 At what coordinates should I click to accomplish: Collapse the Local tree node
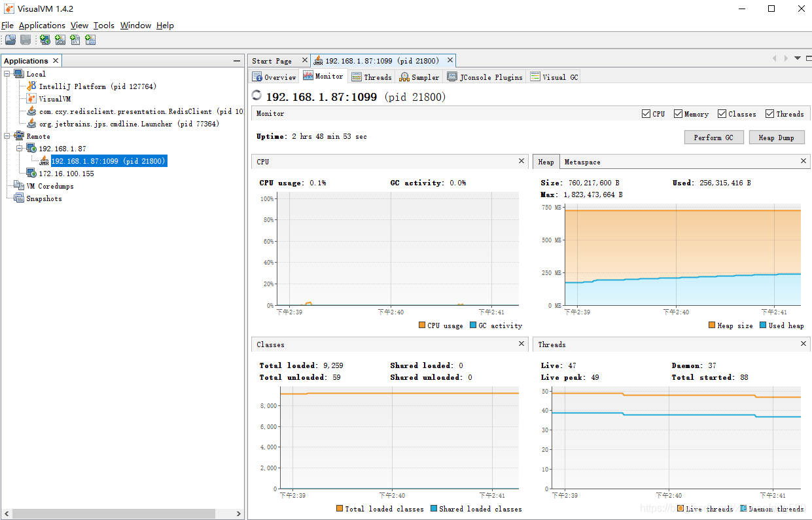click(7, 74)
